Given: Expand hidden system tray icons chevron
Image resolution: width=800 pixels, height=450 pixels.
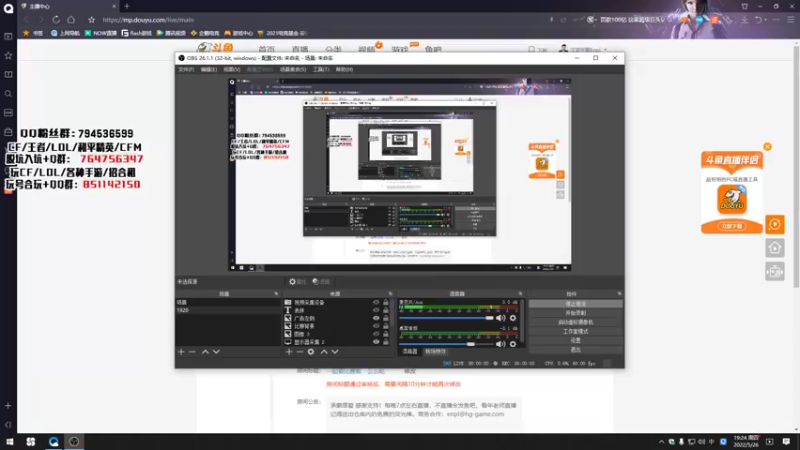Looking at the screenshot, I should pyautogui.click(x=662, y=441).
